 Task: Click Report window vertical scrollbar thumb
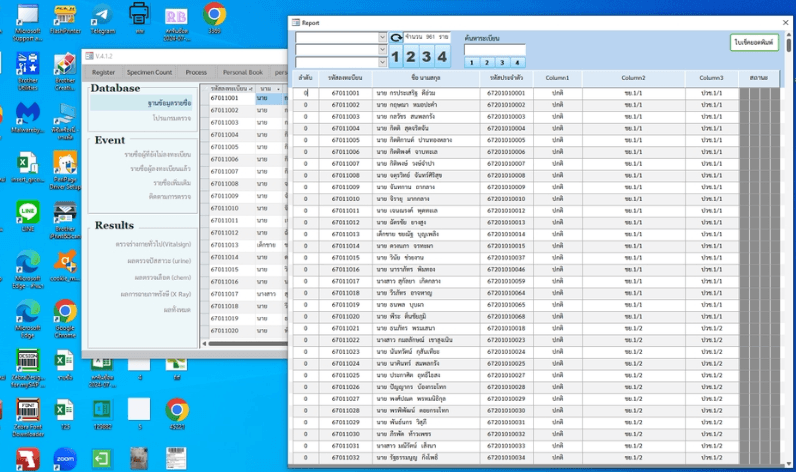point(788,45)
